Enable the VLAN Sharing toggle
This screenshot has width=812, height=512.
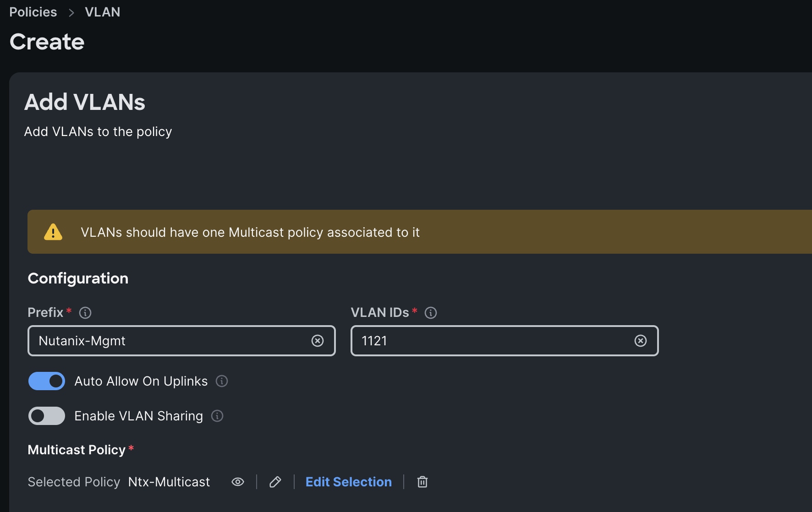(46, 416)
